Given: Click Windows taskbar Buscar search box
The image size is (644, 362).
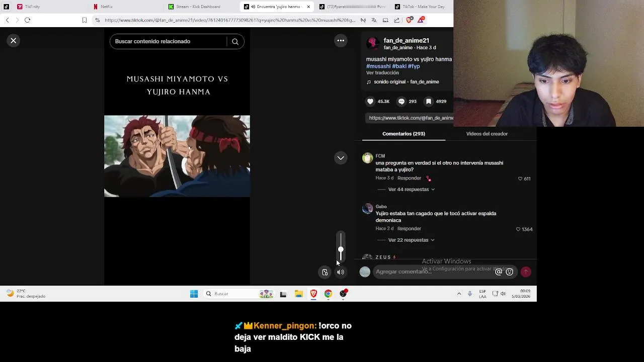Looking at the screenshot, I should point(239,294).
